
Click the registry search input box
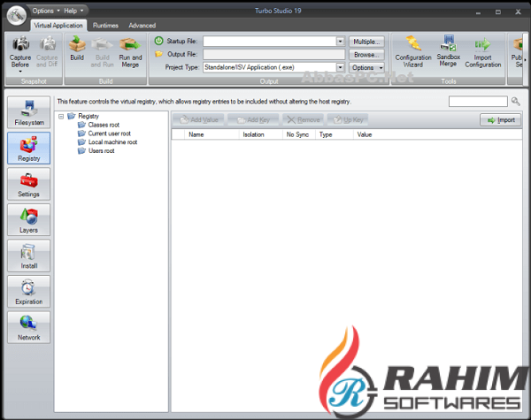point(478,101)
